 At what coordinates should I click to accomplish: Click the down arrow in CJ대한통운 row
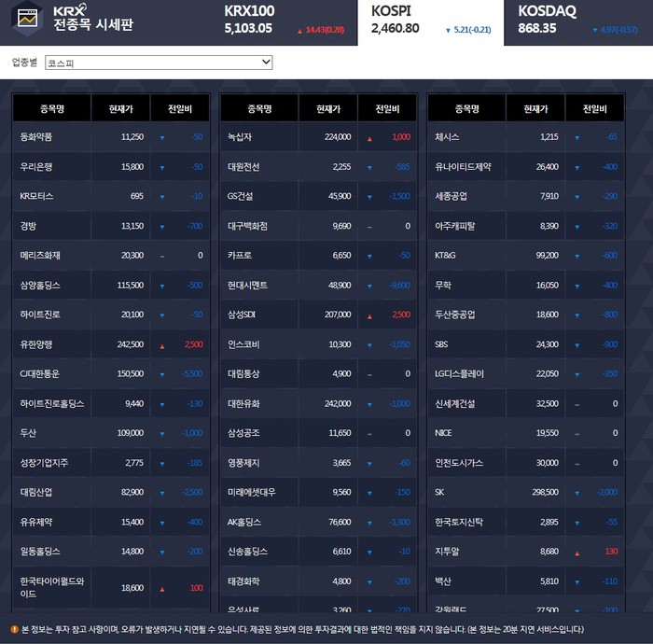(162, 375)
